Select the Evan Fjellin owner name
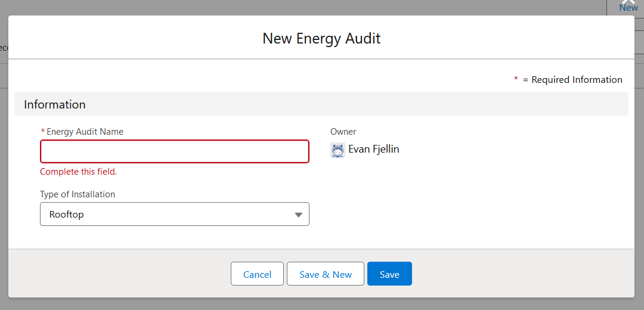Screen dimensions: 644x310 (374, 149)
